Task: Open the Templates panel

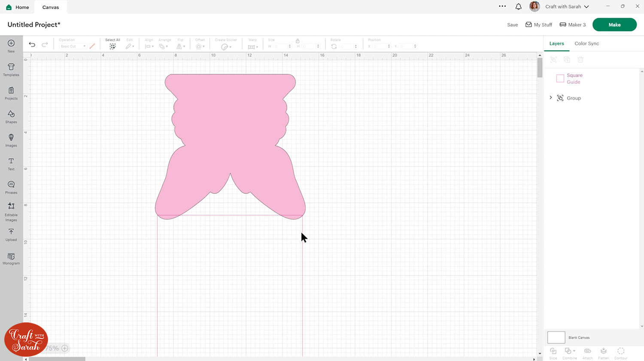Action: point(11,69)
